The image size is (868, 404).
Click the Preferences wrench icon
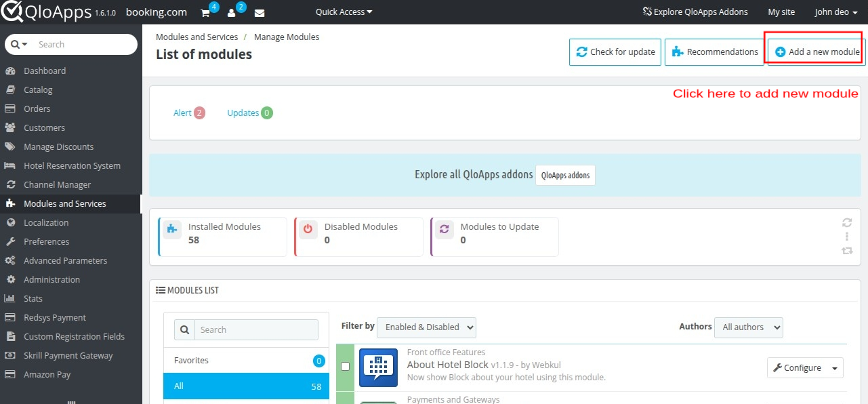10,241
